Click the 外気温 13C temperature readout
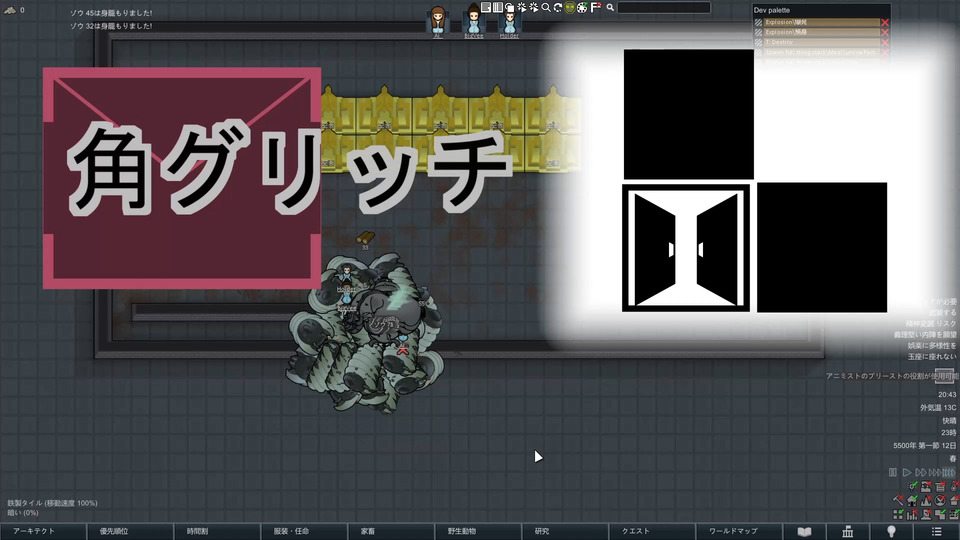Screen dimensions: 960x540 [x=937, y=408]
